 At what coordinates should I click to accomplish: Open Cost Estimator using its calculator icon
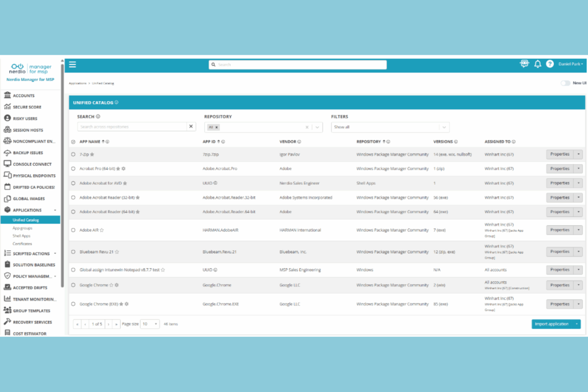pos(7,333)
